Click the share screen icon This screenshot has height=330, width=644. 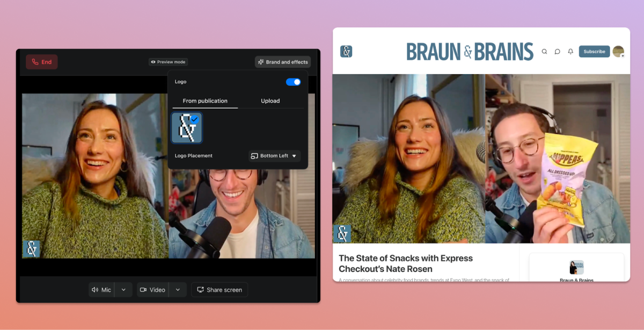pos(200,289)
